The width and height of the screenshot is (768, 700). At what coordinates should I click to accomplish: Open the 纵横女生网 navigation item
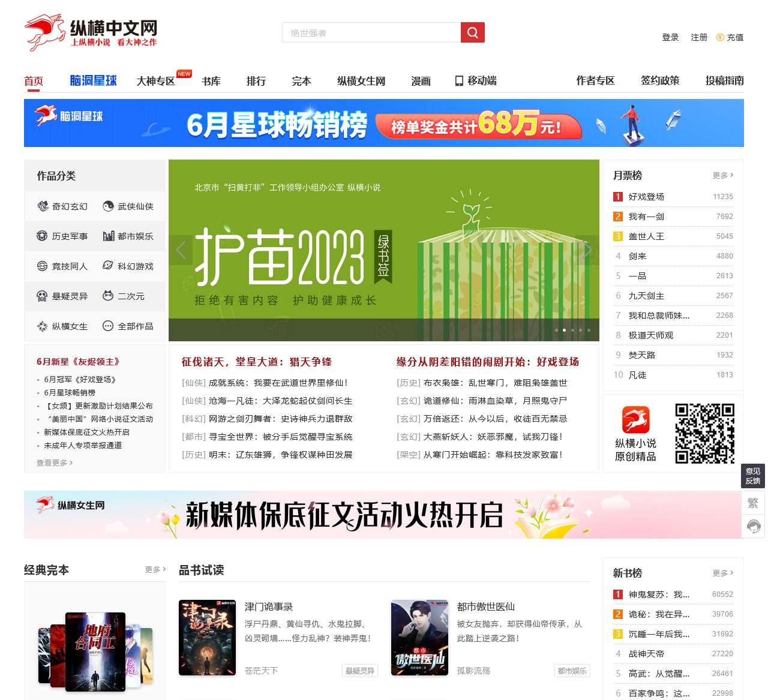pyautogui.click(x=361, y=81)
